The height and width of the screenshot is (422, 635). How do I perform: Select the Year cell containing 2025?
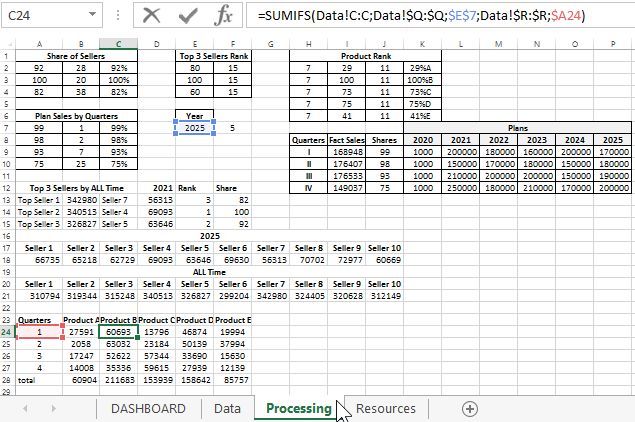pos(193,128)
